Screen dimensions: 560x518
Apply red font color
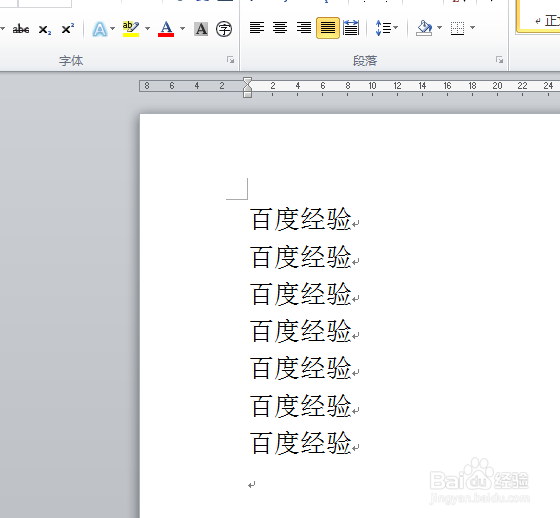166,29
